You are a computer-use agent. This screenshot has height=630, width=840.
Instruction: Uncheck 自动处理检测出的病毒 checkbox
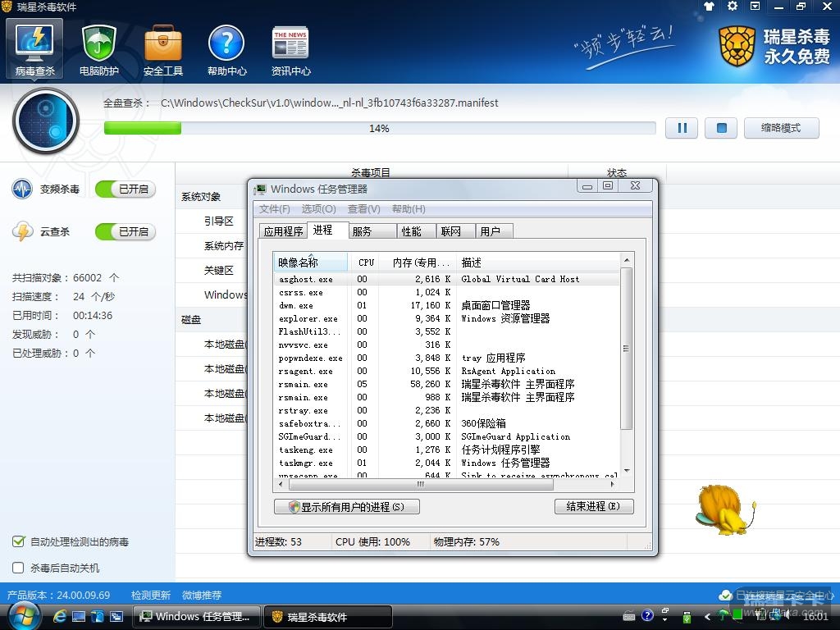(18, 541)
